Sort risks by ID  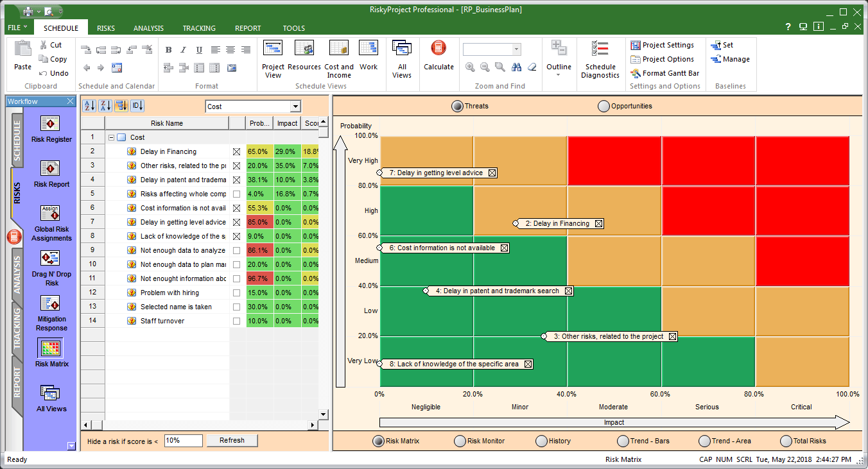point(138,106)
